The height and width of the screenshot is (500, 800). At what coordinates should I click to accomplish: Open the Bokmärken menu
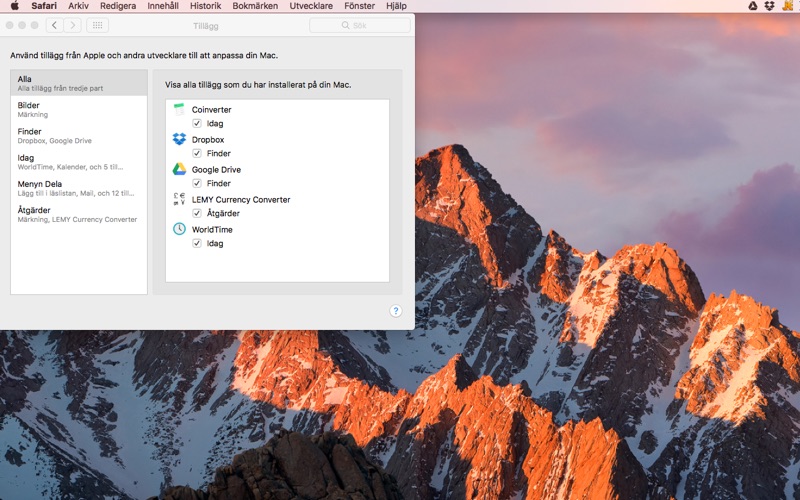[x=255, y=6]
